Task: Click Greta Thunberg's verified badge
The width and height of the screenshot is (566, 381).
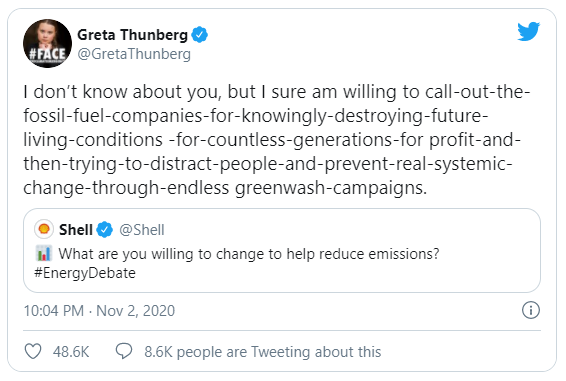Action: (199, 35)
